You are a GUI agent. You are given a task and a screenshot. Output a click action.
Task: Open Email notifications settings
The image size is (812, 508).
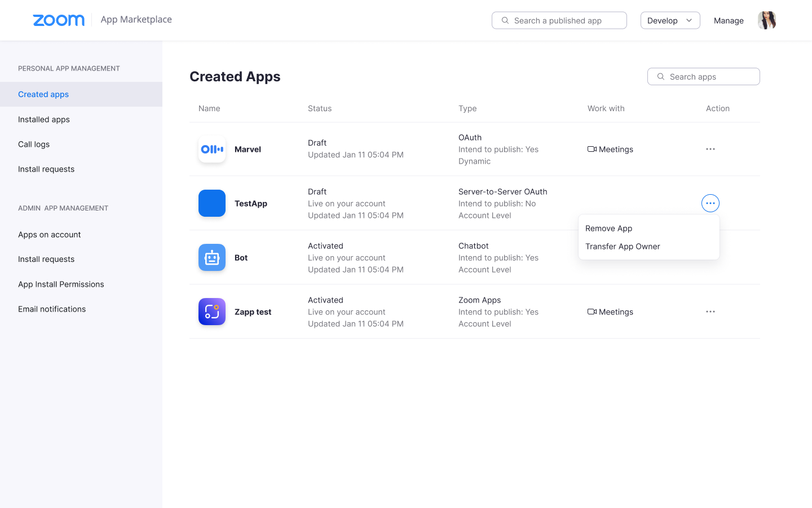(x=52, y=309)
